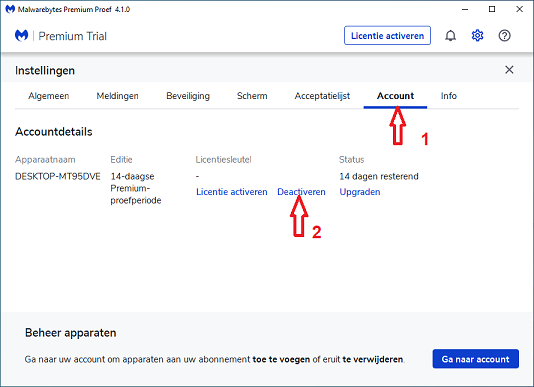
Task: Minimize the Malwarebytes window
Action: coord(465,9)
